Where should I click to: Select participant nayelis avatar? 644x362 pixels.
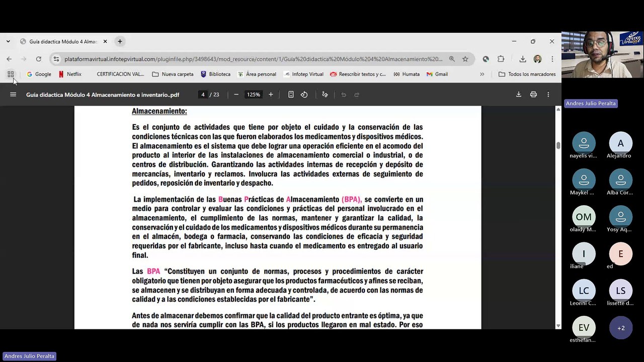(584, 143)
